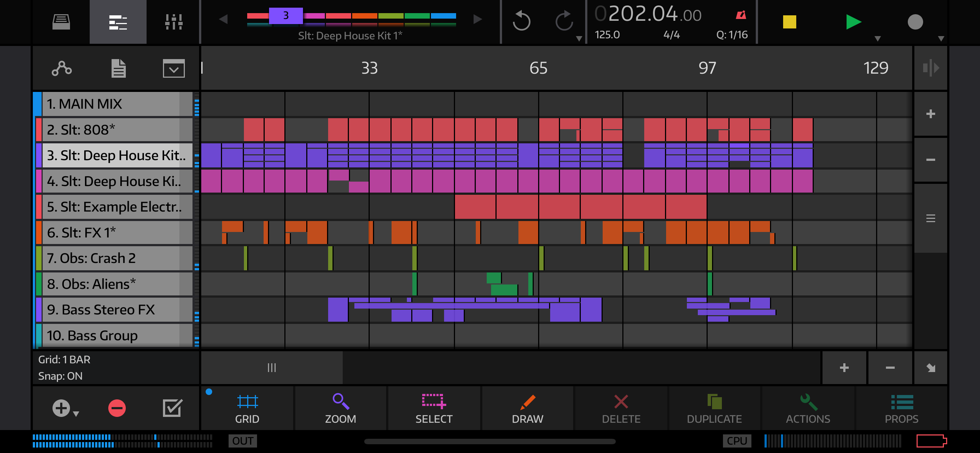Expand undo/redo history dropdown arrow
Image resolution: width=980 pixels, height=453 pixels.
(x=579, y=38)
